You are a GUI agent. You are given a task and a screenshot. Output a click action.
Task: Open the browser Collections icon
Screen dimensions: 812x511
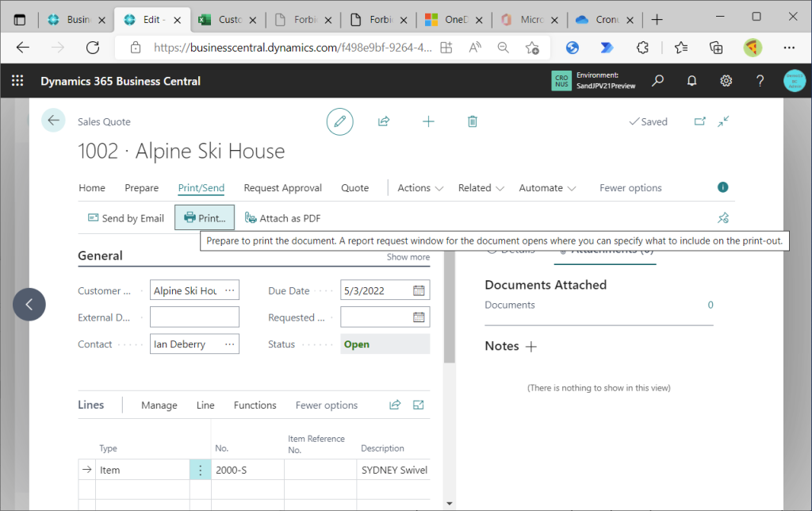(716, 48)
